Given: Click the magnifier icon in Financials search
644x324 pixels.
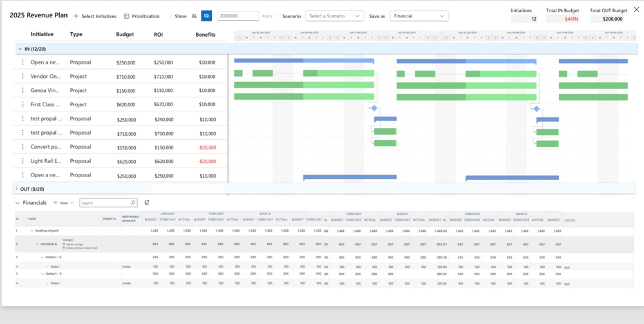Looking at the screenshot, I should [x=133, y=203].
